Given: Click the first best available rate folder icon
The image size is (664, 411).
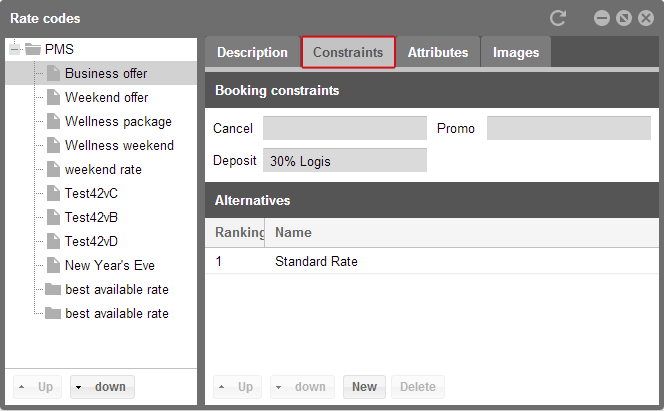Looking at the screenshot, I should click(x=53, y=289).
